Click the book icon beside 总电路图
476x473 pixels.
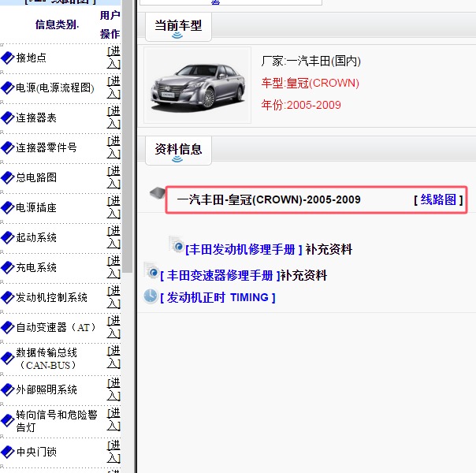pos(8,178)
